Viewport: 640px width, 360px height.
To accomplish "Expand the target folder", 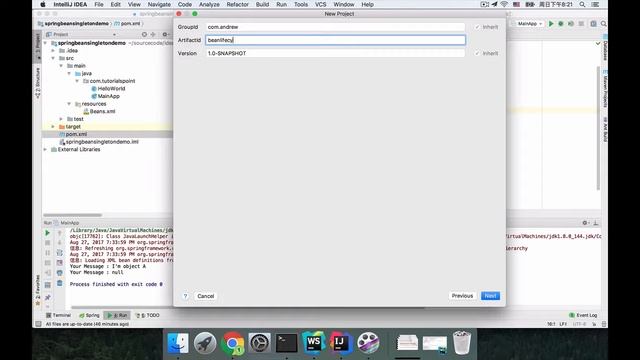I will pyautogui.click(x=53, y=127).
